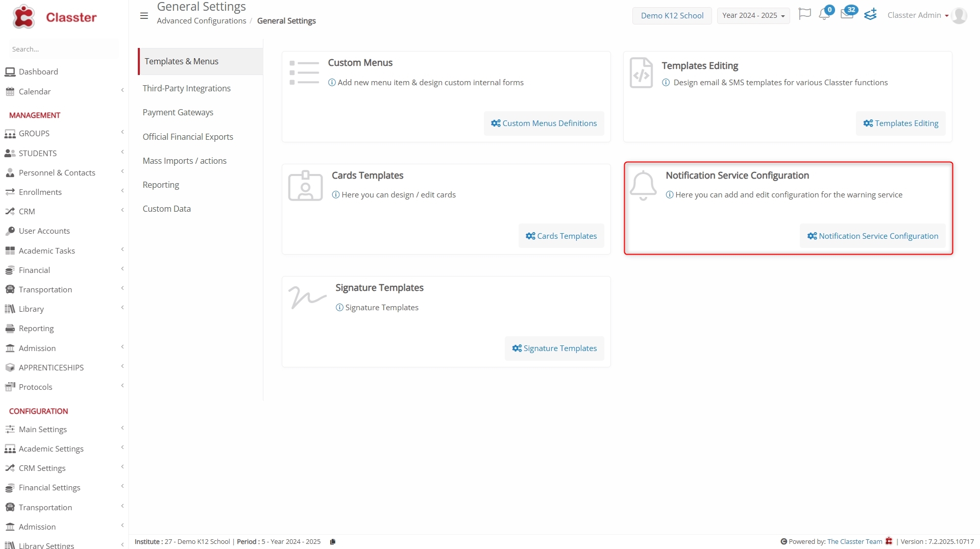Open the flag icon in header
The height and width of the screenshot is (549, 980).
pyautogui.click(x=804, y=14)
